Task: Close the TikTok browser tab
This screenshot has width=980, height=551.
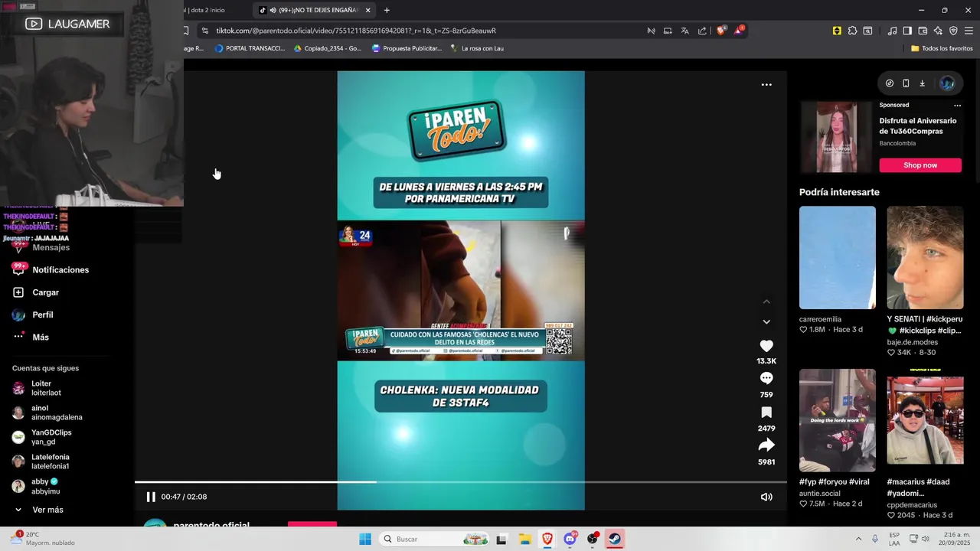Action: (368, 10)
